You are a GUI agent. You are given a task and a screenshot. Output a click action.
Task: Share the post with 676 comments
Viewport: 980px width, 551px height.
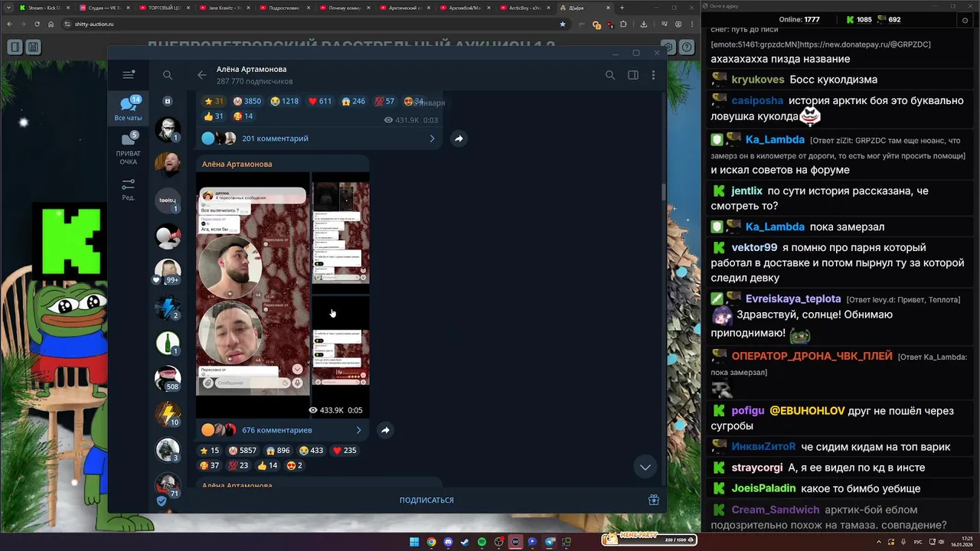point(385,430)
